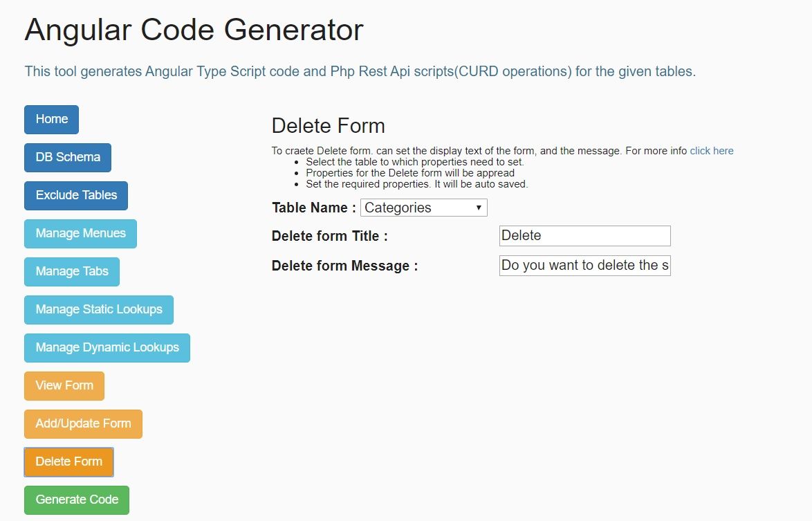Open the Add/Update Form settings
This screenshot has width=812, height=521.
click(x=83, y=424)
